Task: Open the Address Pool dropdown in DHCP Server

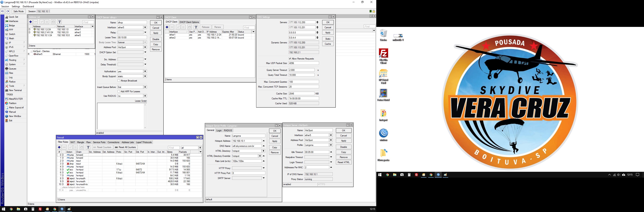Action: click(x=145, y=47)
